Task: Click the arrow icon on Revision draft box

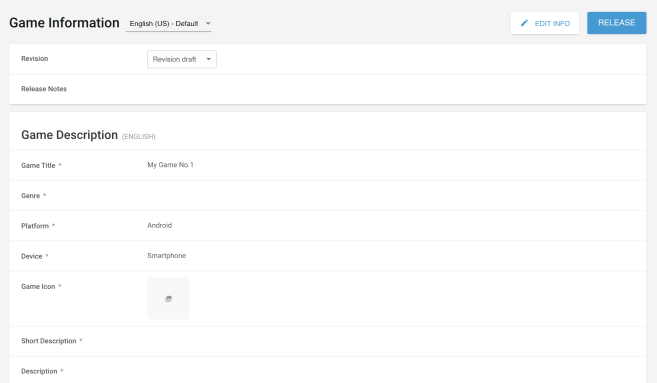Action: point(209,59)
